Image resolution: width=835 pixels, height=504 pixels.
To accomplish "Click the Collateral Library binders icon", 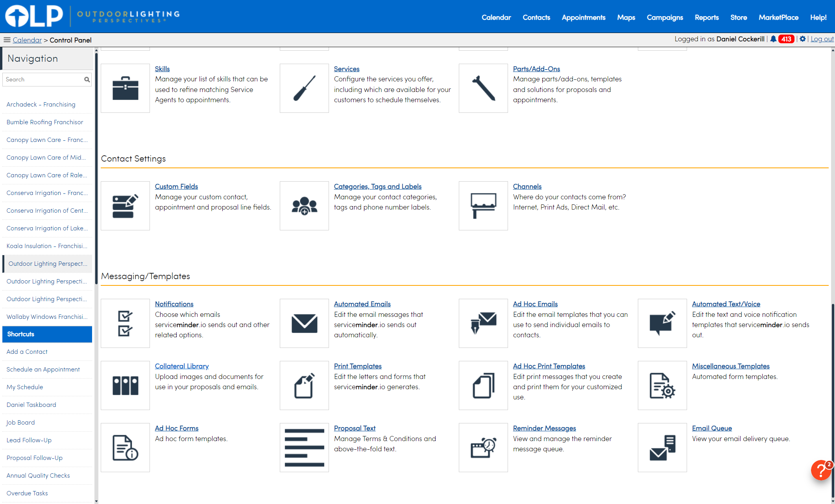I will [125, 385].
